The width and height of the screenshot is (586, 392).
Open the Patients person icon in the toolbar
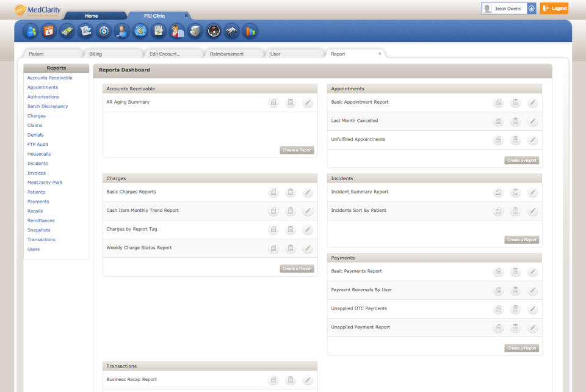[31, 31]
